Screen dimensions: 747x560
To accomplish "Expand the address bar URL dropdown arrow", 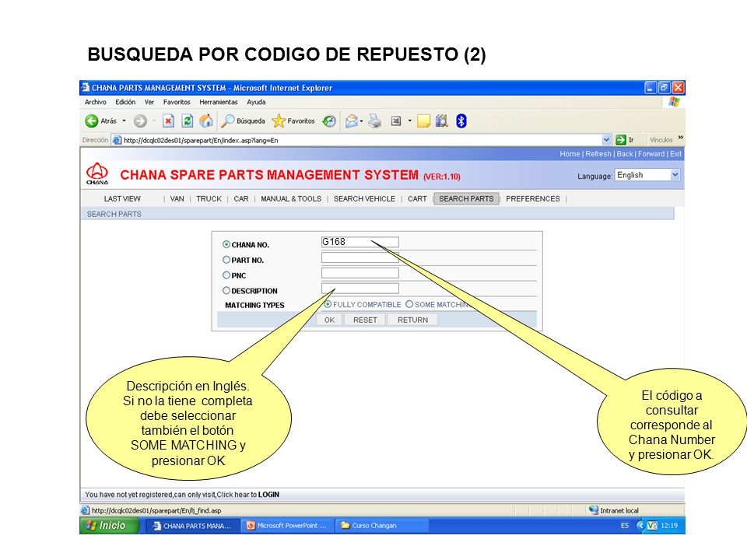I will [606, 140].
